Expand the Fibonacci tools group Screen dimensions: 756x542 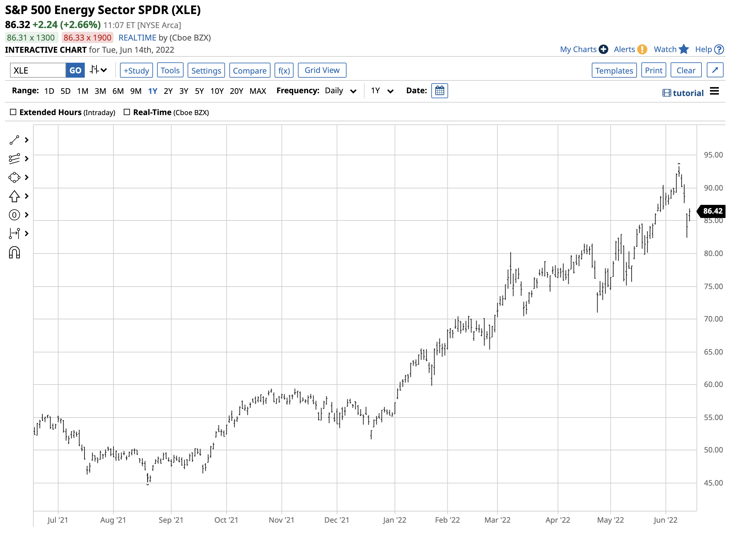(27, 159)
